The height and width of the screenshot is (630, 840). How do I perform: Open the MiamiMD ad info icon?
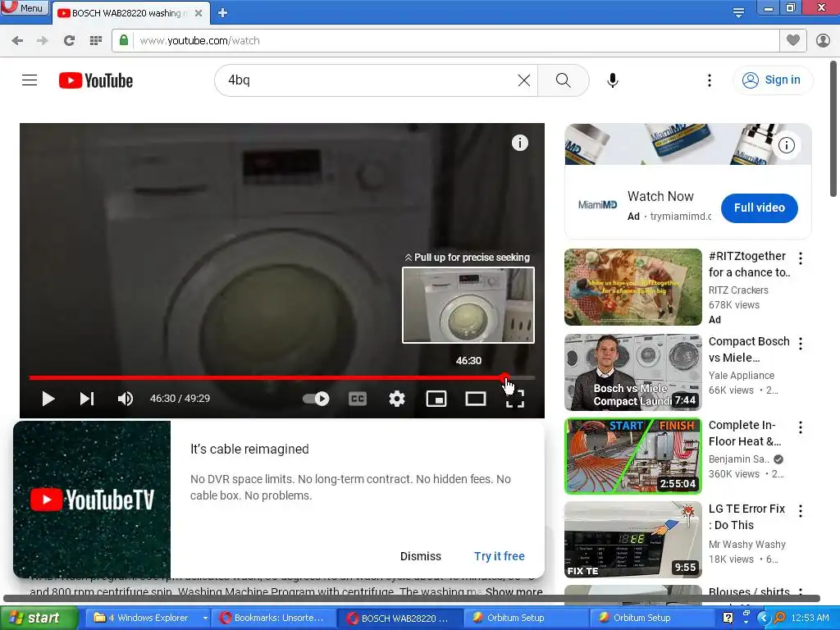click(x=786, y=145)
